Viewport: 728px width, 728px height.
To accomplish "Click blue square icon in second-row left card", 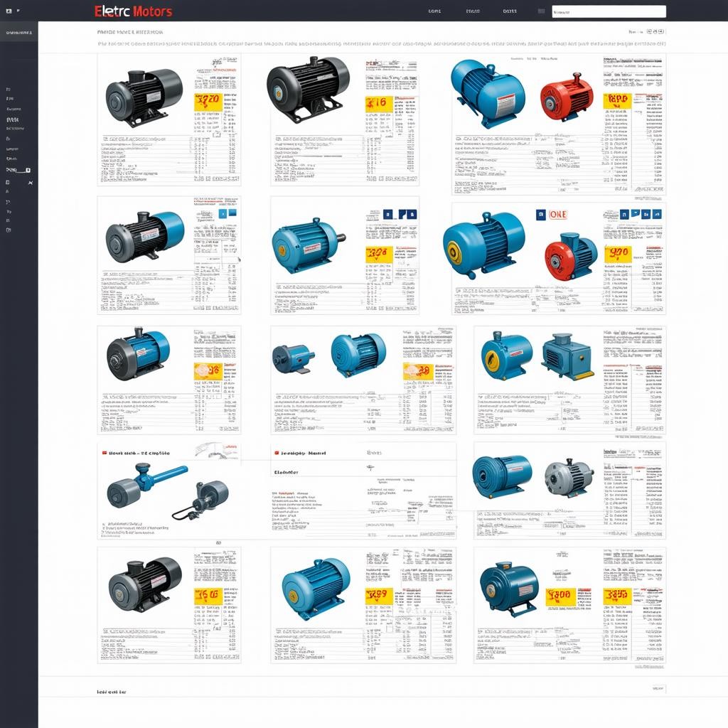I will tap(223, 213).
